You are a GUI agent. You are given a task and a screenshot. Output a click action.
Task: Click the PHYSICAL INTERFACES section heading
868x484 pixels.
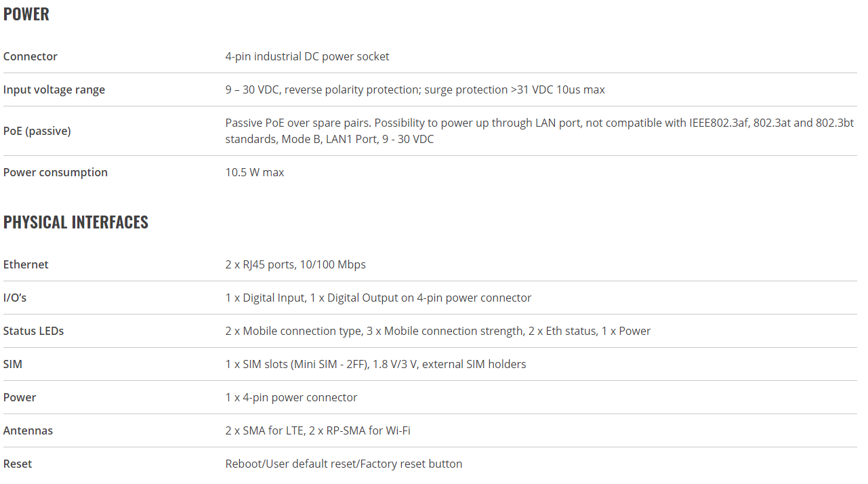(x=76, y=222)
